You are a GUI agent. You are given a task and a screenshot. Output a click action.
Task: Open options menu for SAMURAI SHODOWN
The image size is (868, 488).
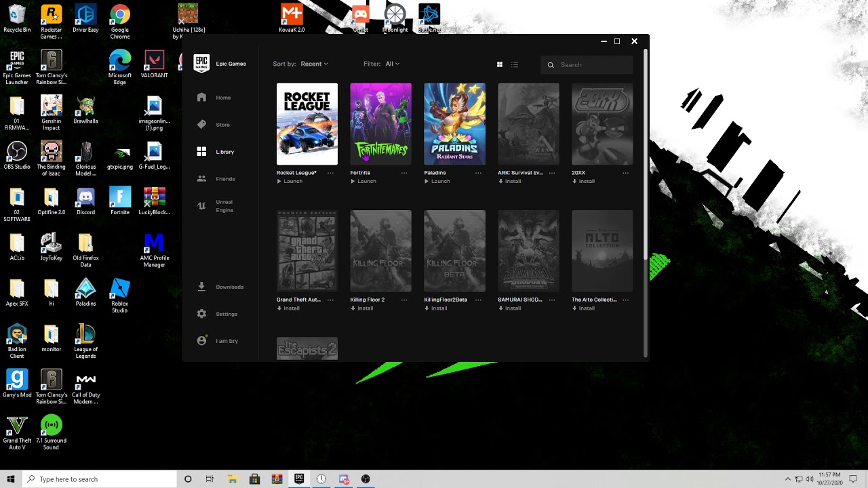pyautogui.click(x=552, y=300)
